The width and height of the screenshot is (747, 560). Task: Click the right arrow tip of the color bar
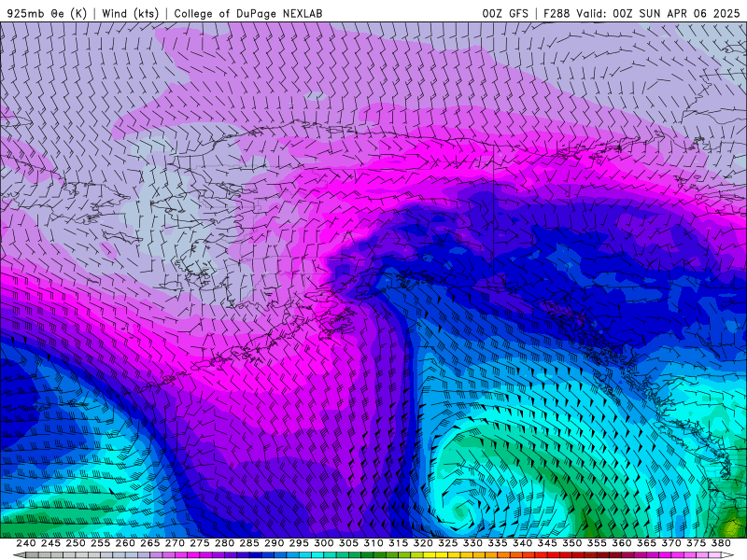[727, 555]
